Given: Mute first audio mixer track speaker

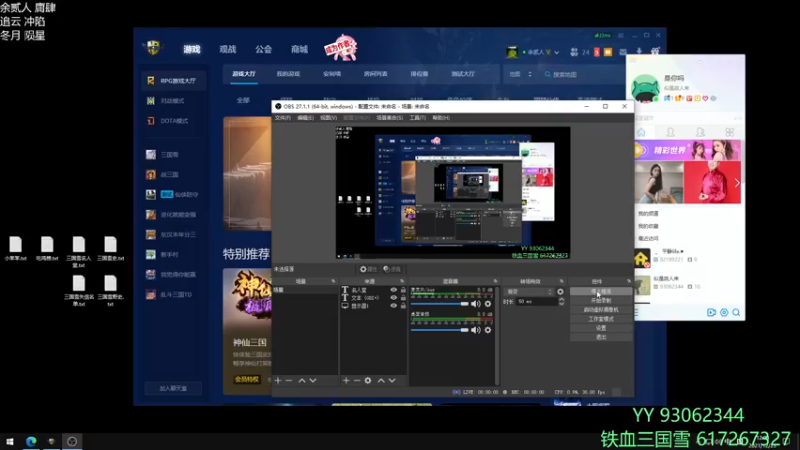Looking at the screenshot, I should pos(476,304).
